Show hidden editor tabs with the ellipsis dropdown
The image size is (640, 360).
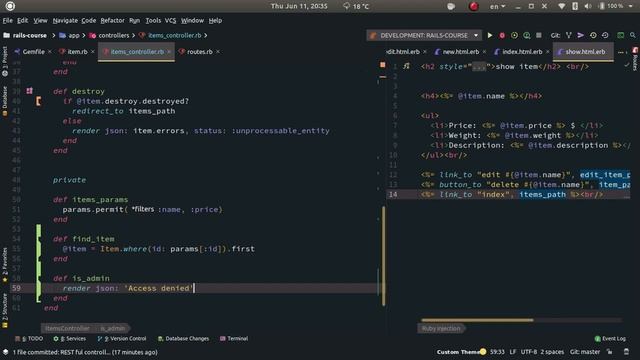click(x=622, y=52)
